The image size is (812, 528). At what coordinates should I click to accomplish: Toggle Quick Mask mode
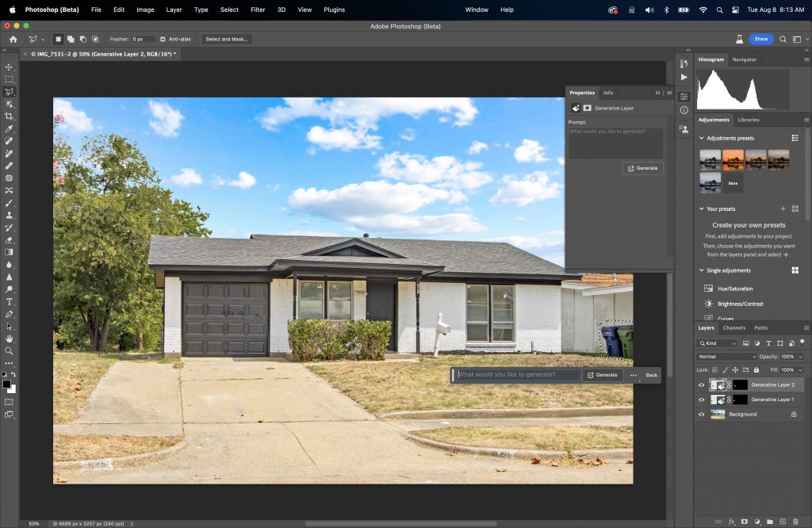pos(9,402)
